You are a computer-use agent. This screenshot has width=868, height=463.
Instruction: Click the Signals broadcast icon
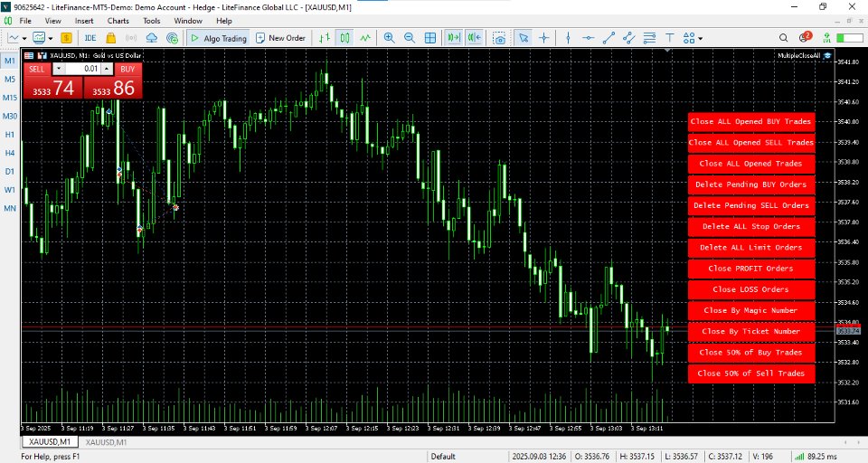(x=131, y=38)
